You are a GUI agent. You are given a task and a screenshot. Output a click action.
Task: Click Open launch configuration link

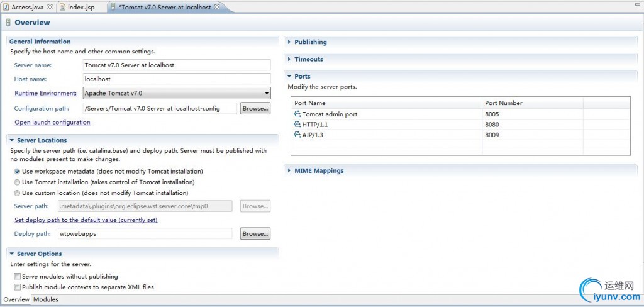[x=53, y=122]
